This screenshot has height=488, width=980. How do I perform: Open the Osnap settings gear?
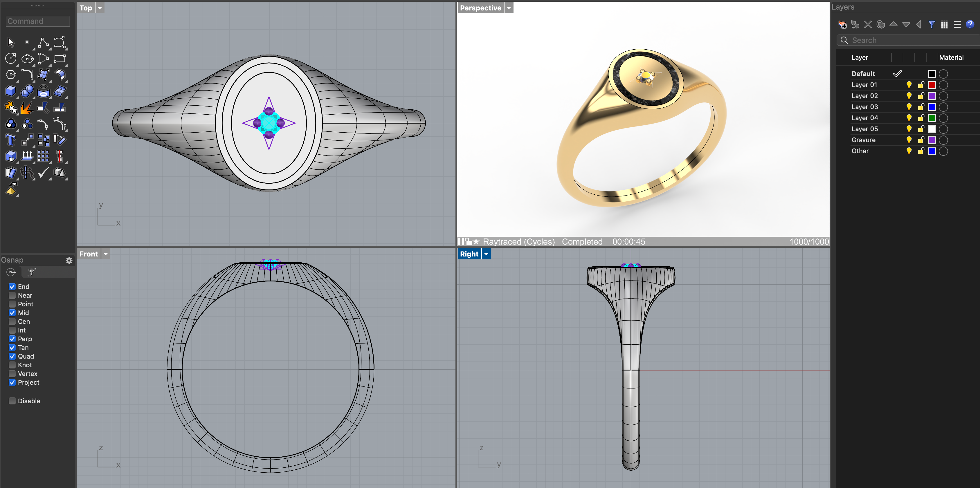pyautogui.click(x=69, y=261)
